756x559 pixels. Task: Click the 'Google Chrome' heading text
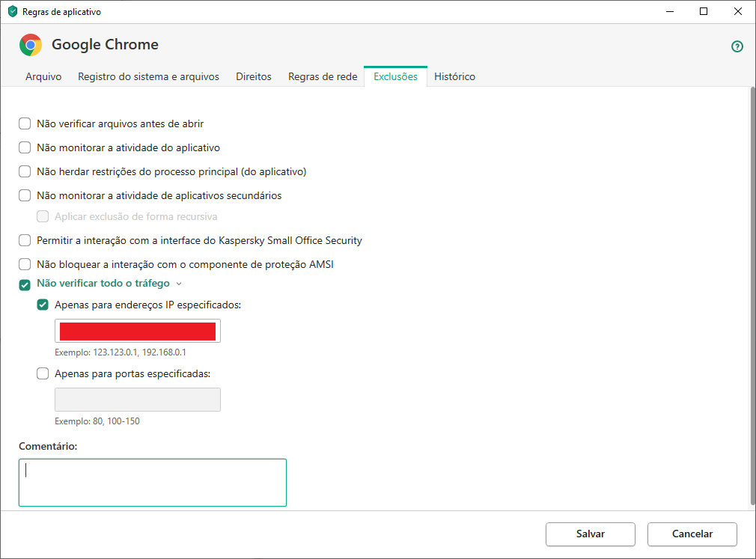(x=105, y=44)
